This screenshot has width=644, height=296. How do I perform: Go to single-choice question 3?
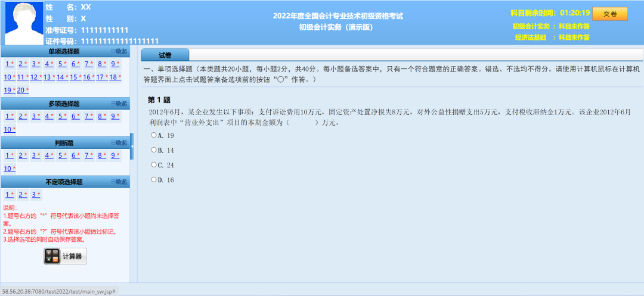pyautogui.click(x=36, y=64)
